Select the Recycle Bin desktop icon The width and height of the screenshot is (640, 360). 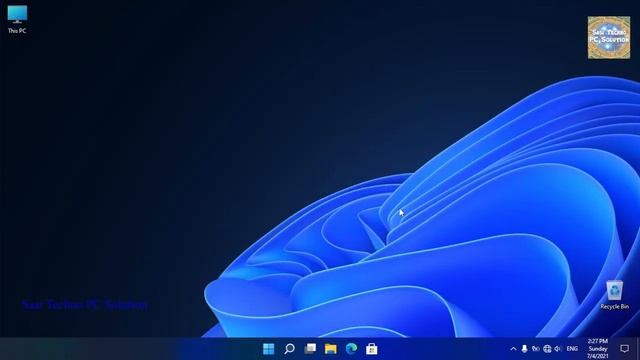point(614,295)
